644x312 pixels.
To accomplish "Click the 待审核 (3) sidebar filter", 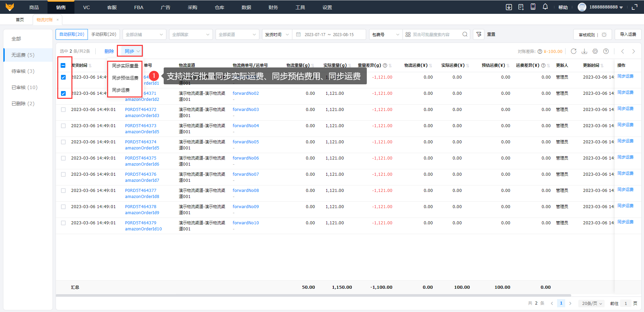I will tap(23, 71).
